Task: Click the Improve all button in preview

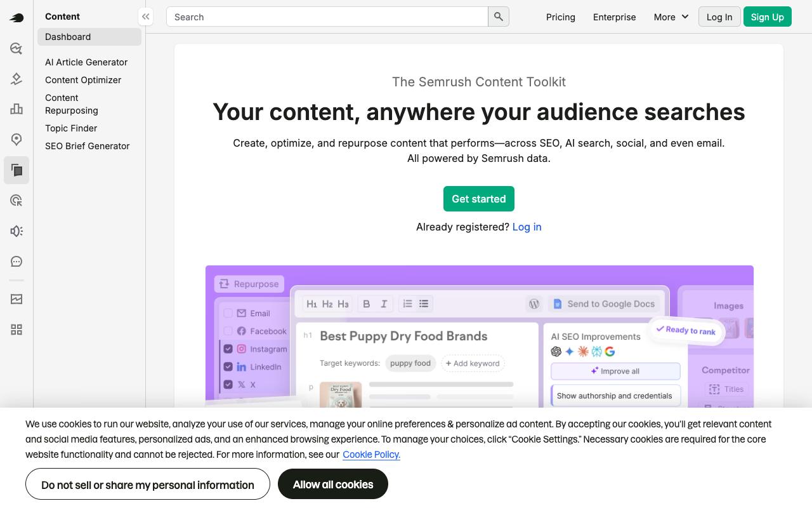Action: tap(615, 371)
